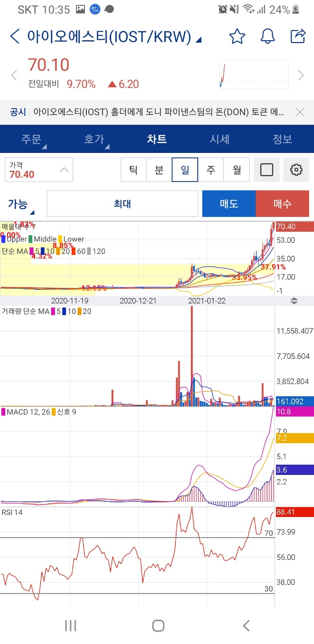The height and width of the screenshot is (644, 314).
Task: Close the 공시 announcement banner
Action: coord(300,112)
